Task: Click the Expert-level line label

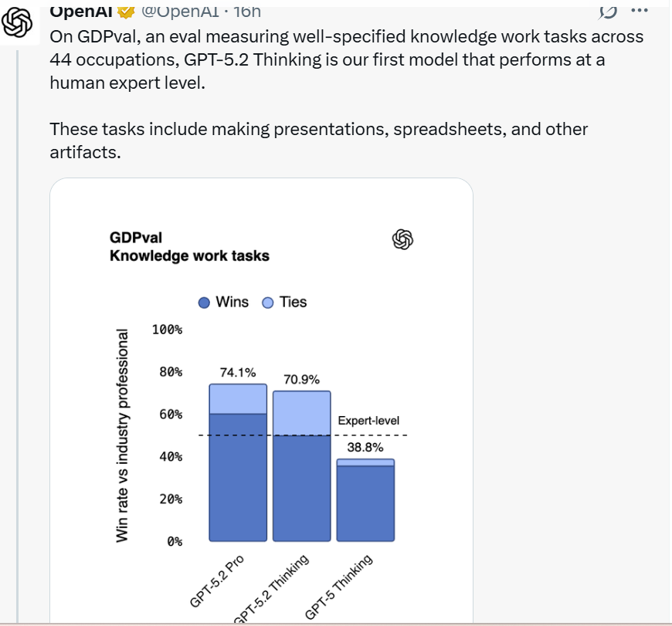Action: (x=368, y=421)
